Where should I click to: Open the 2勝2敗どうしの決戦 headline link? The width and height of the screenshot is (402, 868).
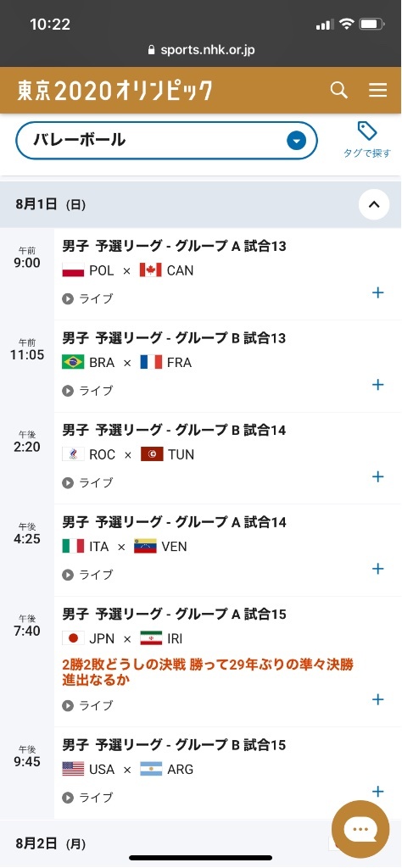[x=208, y=672]
